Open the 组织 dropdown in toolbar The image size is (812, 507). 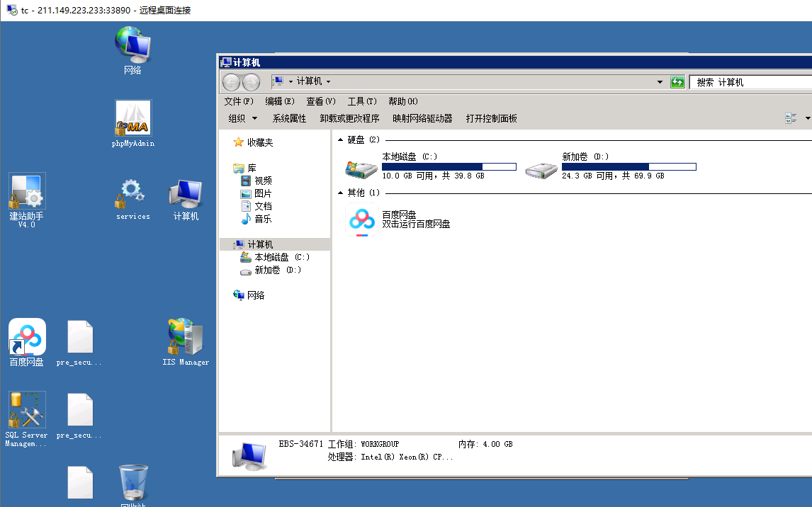coord(243,118)
